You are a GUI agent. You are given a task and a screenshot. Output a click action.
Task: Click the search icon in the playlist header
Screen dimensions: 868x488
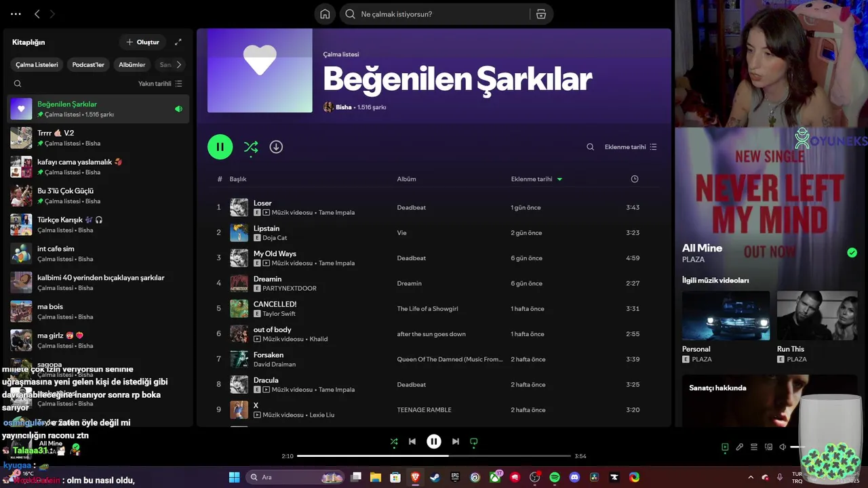(590, 147)
